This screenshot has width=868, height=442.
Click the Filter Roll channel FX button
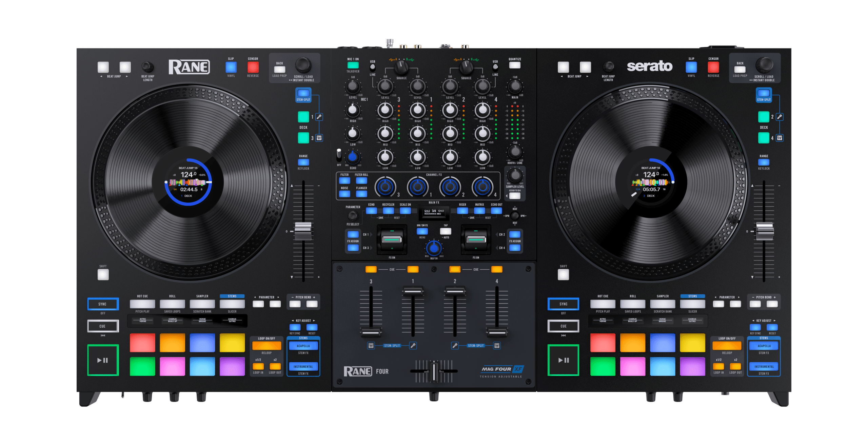click(361, 181)
